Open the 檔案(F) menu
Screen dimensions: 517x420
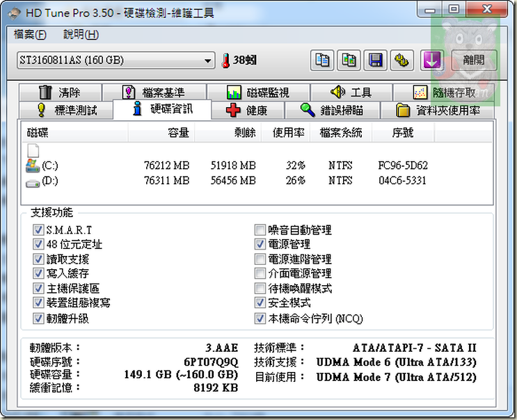pos(30,35)
